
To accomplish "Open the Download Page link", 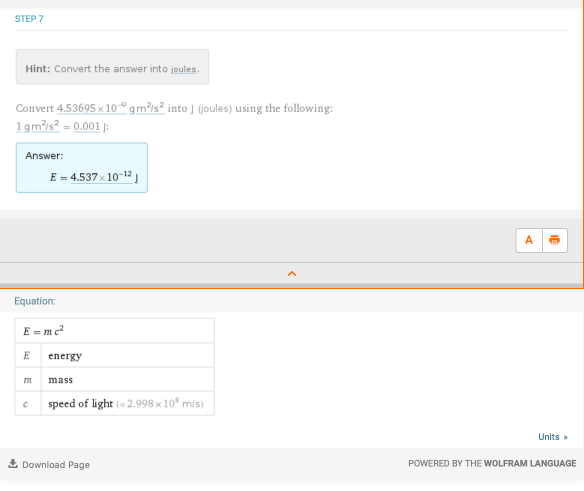I will tap(56, 465).
